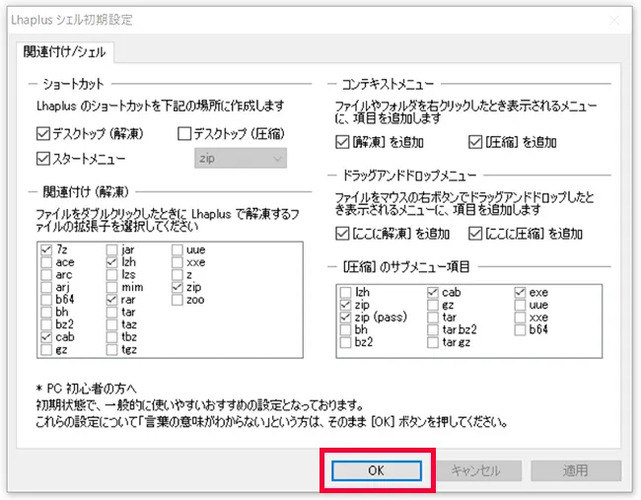This screenshot has width=641, height=500.
Task: Check gz in association list
Action: (x=46, y=350)
